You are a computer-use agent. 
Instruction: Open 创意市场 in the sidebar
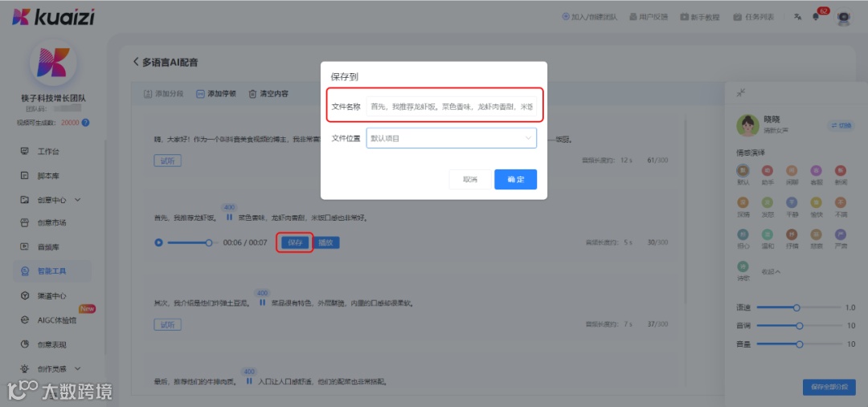click(52, 223)
